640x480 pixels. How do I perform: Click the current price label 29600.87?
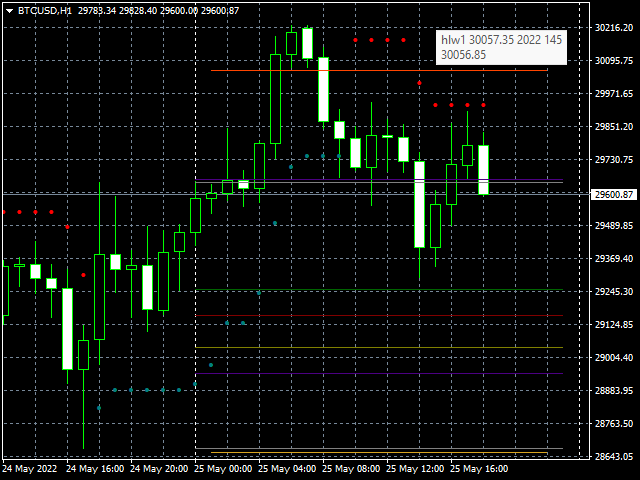(614, 195)
